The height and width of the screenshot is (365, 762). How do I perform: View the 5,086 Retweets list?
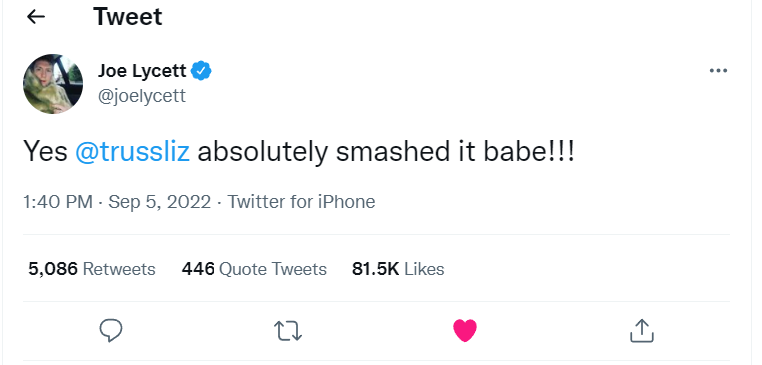pyautogui.click(x=92, y=269)
